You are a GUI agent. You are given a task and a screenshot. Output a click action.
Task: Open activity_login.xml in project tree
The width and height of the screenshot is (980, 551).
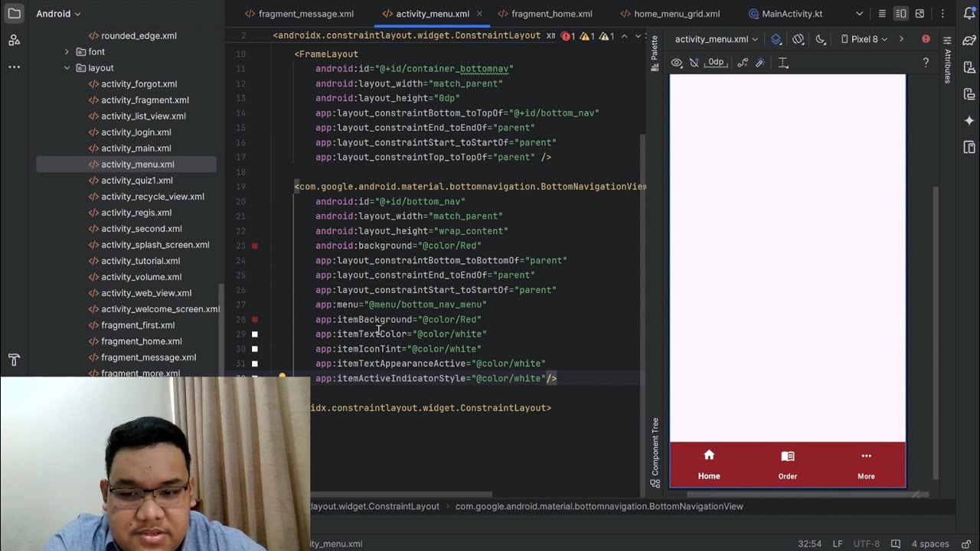click(x=136, y=132)
